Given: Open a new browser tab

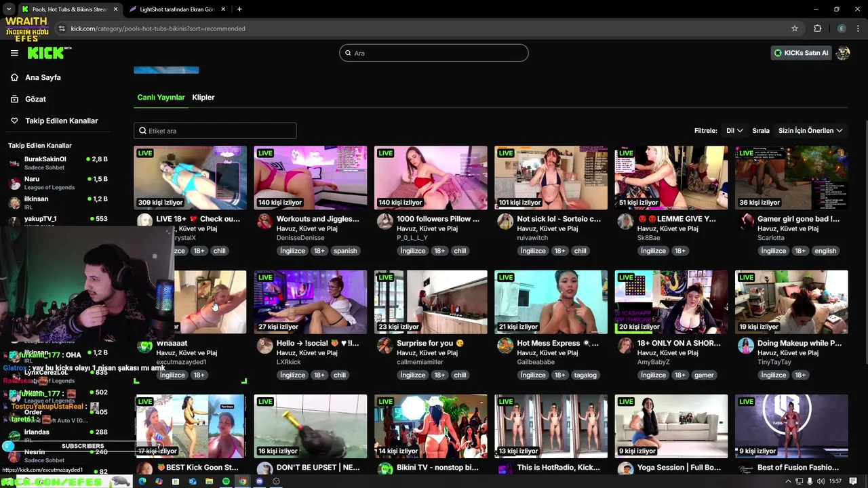Looking at the screenshot, I should point(239,9).
